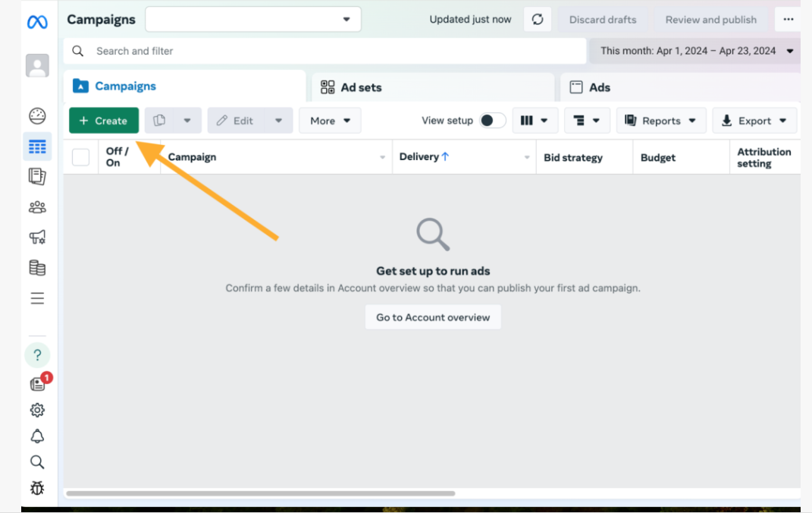
Task: Click the refresh icon beside Updated just now
Action: (538, 20)
